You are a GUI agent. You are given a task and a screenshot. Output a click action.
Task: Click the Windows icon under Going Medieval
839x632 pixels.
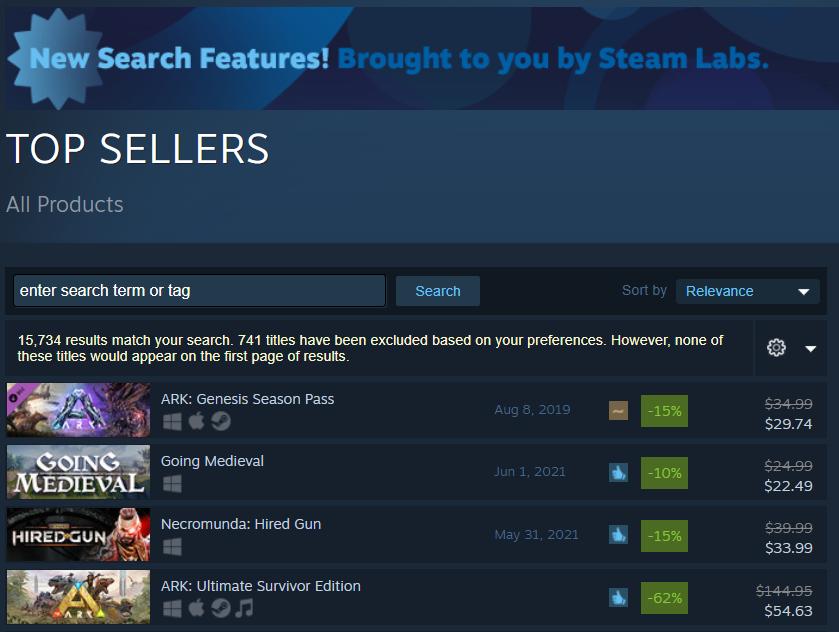coord(171,483)
